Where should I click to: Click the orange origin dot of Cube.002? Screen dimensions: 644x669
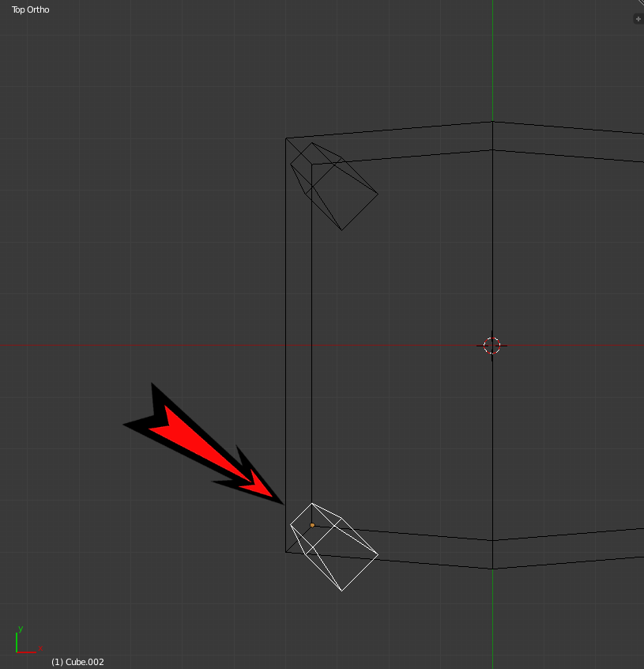pyautogui.click(x=312, y=525)
